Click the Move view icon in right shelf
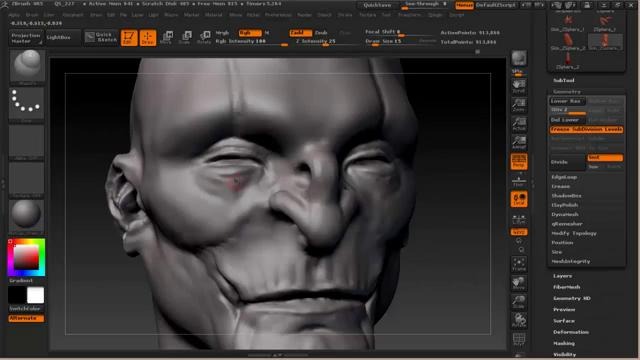640x360 pixels. click(x=519, y=283)
